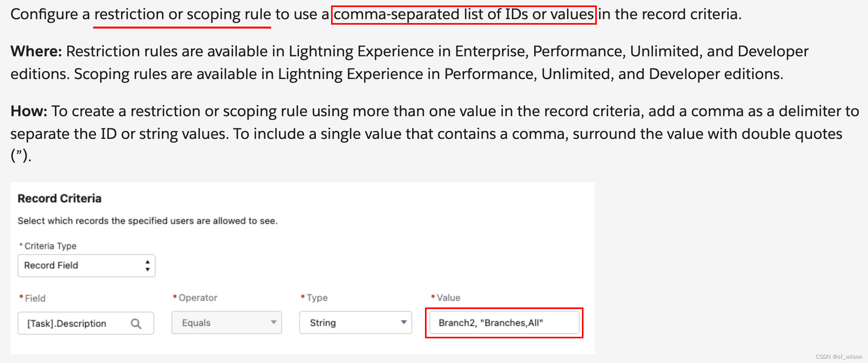Click the Operator label

tap(198, 298)
